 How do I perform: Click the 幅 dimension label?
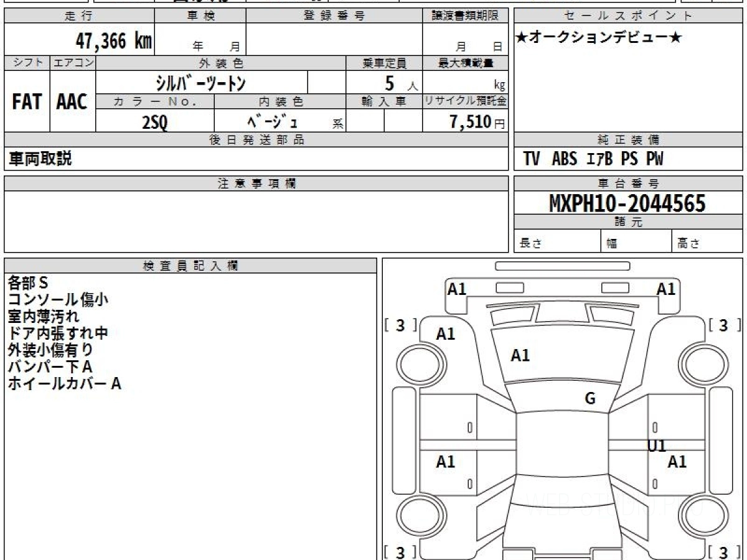point(612,245)
